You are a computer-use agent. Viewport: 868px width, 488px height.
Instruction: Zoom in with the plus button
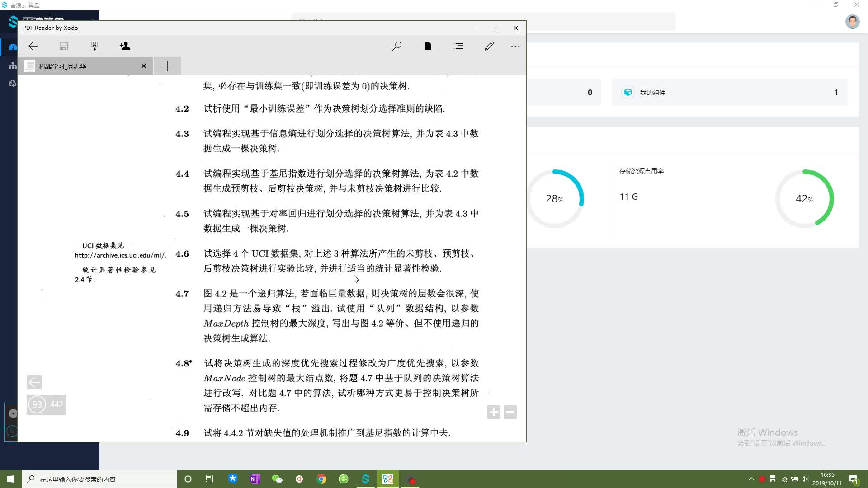(494, 412)
